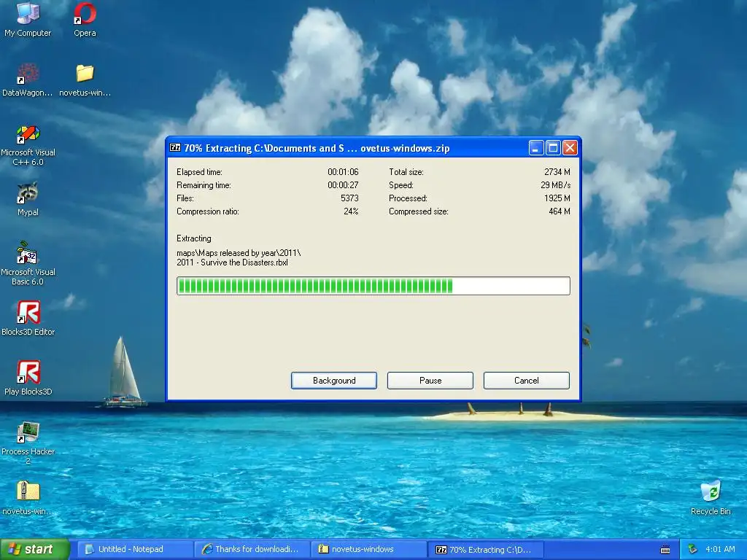
Task: Switch to novetus-windows taskbar window
Action: coord(368,550)
